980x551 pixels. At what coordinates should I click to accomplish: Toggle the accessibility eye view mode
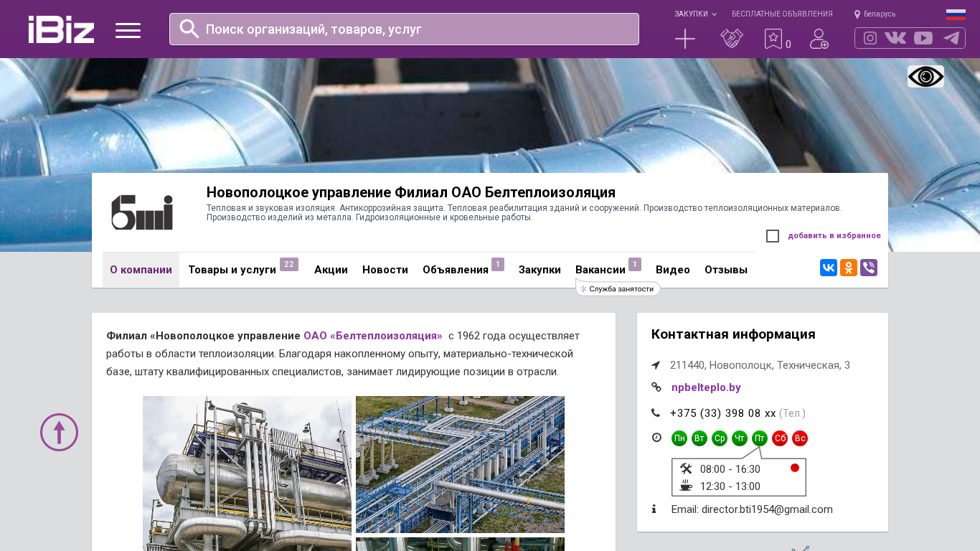point(925,76)
